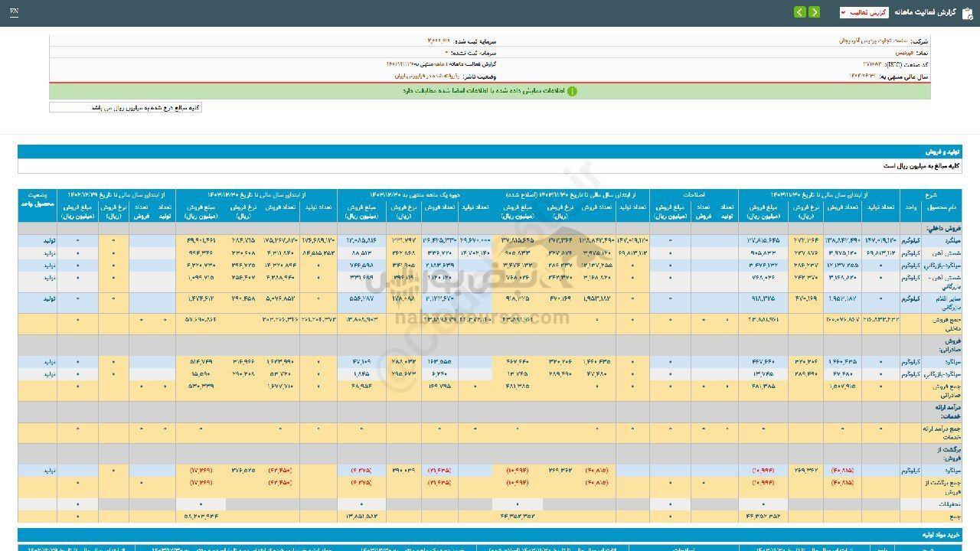Click the monthly activity report clipboard icon
Viewport: 980px width, 551px height.
coord(968,12)
